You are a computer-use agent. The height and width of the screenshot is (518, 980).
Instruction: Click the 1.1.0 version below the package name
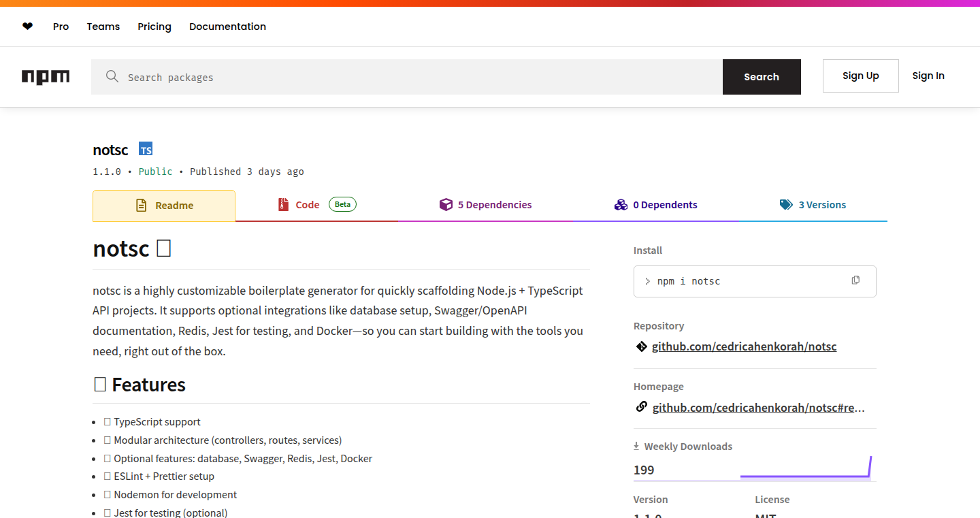107,172
